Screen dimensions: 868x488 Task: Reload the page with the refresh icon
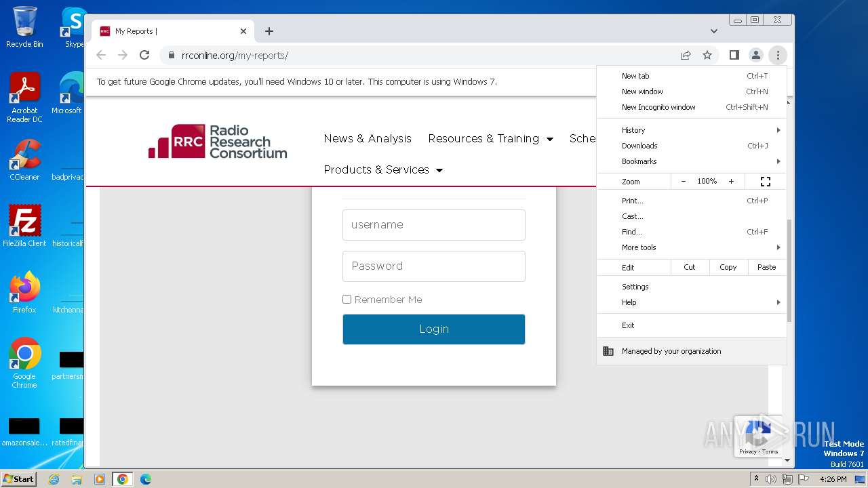pyautogui.click(x=144, y=55)
